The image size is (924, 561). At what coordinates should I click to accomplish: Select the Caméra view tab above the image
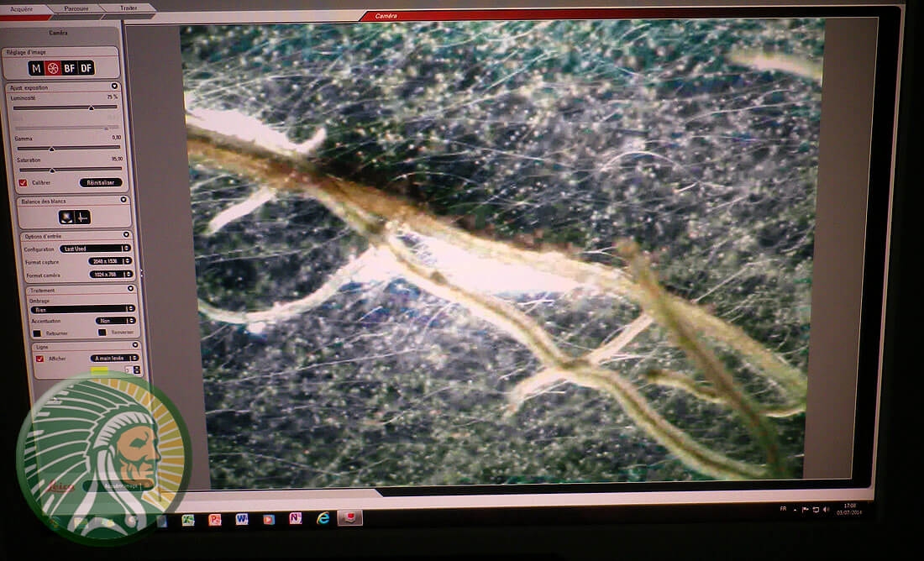(x=386, y=16)
